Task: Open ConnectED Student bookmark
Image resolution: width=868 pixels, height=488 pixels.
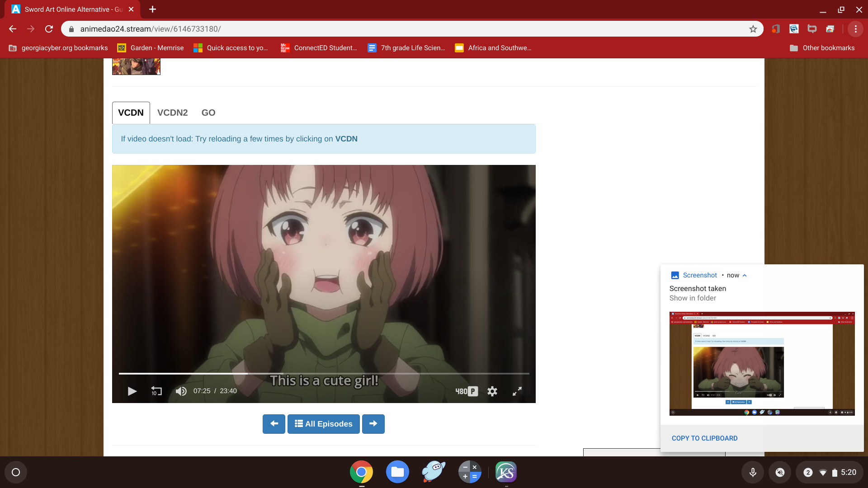Action: 319,48
